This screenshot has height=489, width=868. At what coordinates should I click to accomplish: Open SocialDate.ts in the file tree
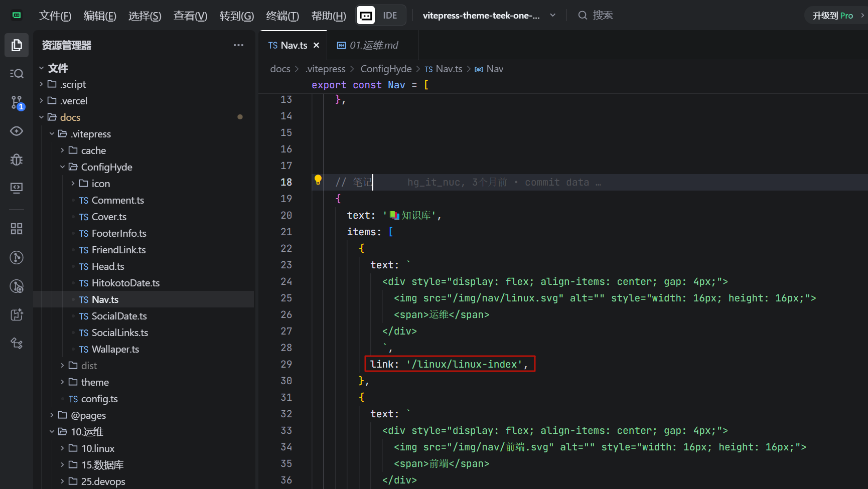click(119, 316)
